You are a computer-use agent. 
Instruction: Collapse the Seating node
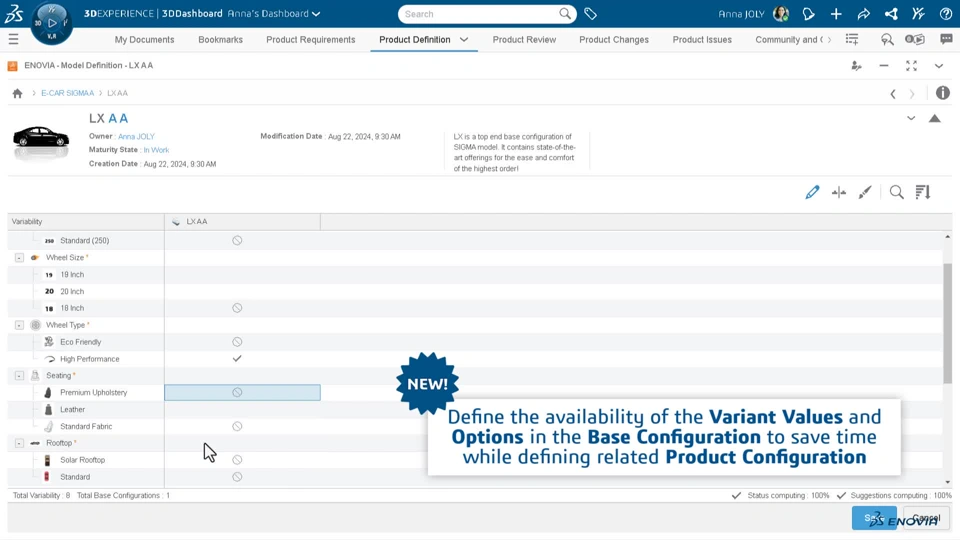(x=20, y=375)
